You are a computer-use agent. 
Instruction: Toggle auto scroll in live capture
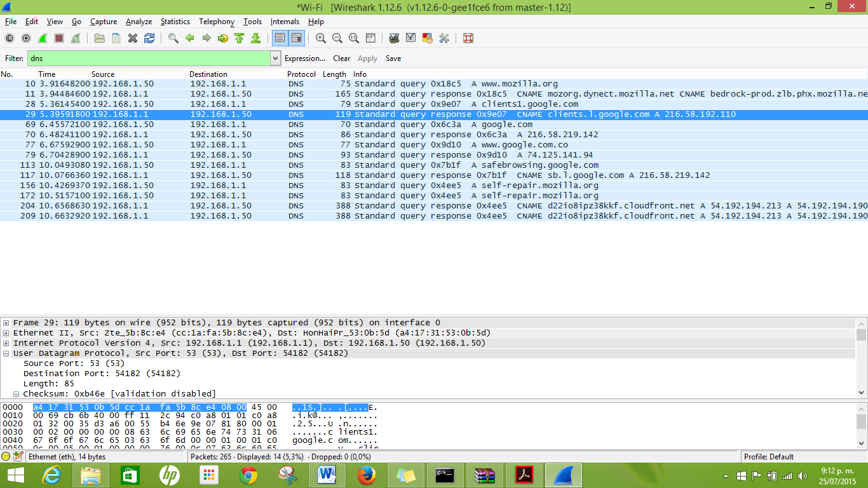296,38
